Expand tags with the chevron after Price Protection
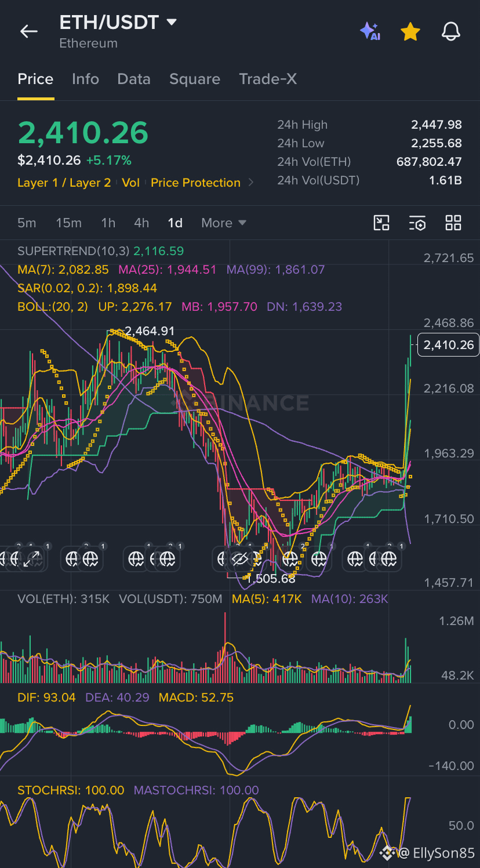Screen dimensions: 480x868 coord(251,183)
